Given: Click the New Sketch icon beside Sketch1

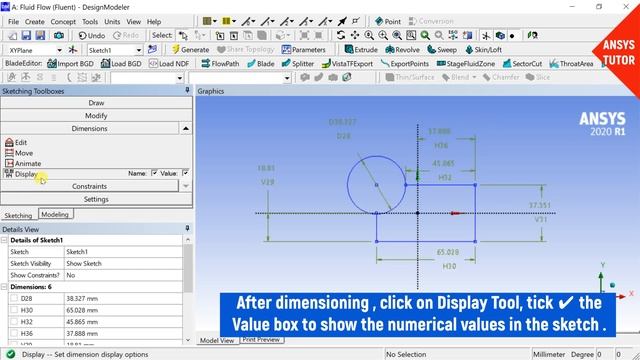Looking at the screenshot, I should tap(152, 49).
